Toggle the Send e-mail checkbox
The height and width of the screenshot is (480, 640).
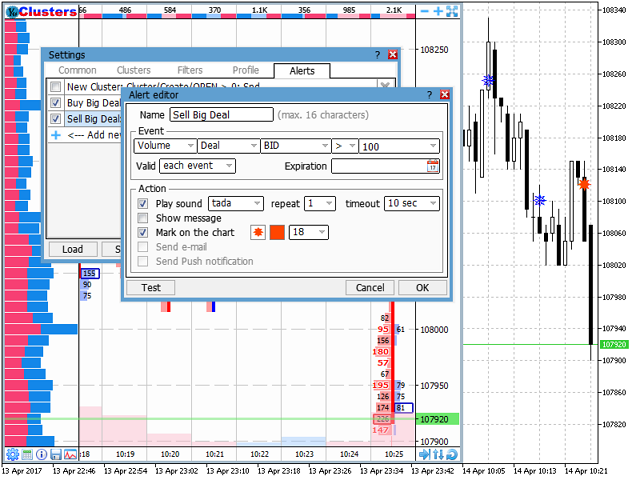[x=142, y=247]
